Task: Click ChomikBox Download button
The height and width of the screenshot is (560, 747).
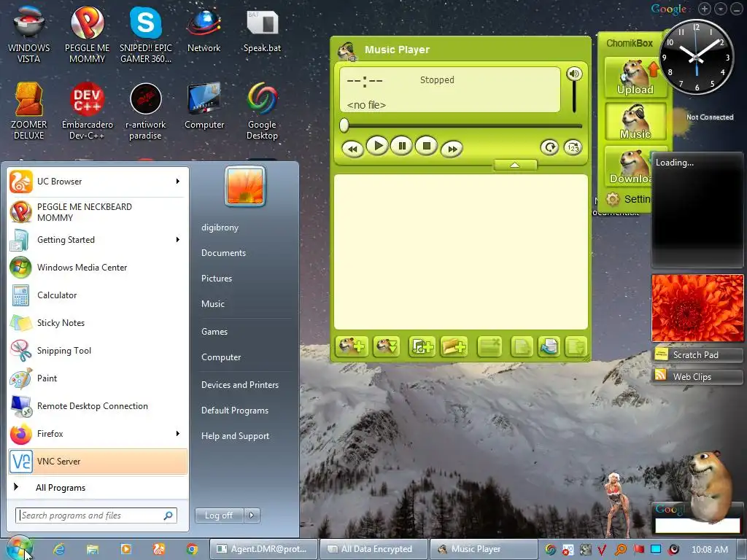Action: pos(629,166)
